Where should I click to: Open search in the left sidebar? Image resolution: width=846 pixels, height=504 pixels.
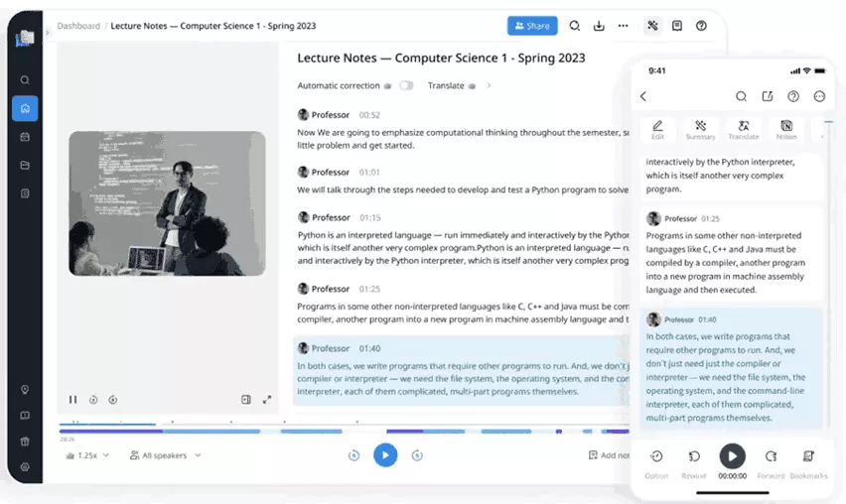click(25, 80)
